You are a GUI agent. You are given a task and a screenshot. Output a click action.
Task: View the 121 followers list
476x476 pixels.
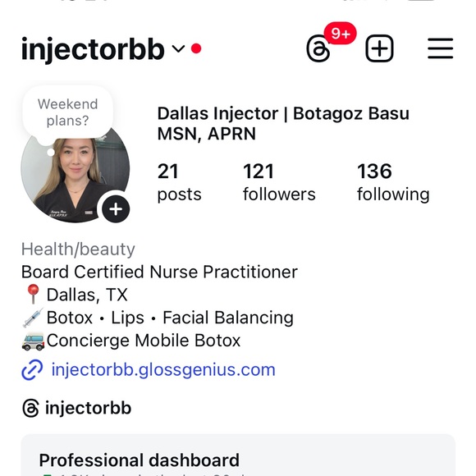(x=279, y=182)
